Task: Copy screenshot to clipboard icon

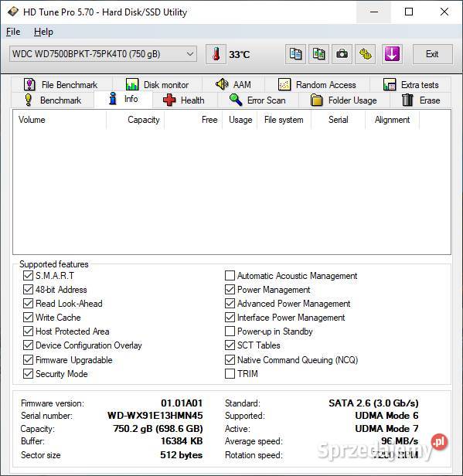Action: pyautogui.click(x=318, y=54)
